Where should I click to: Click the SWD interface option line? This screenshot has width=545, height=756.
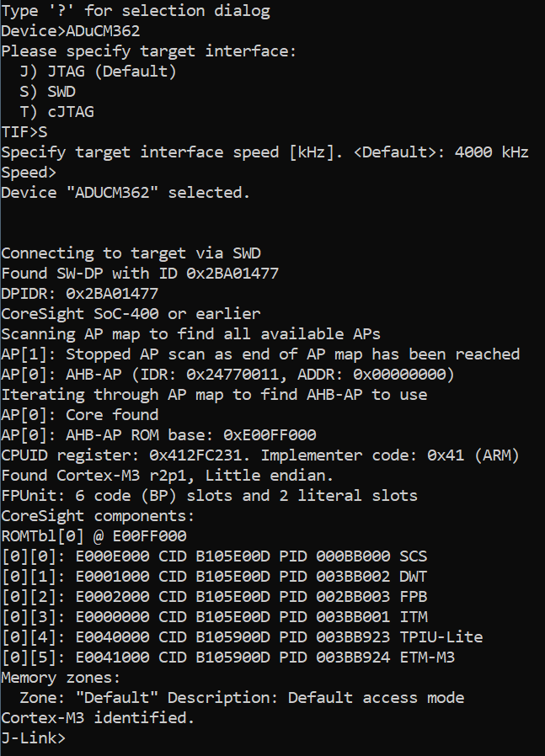tap(52, 92)
